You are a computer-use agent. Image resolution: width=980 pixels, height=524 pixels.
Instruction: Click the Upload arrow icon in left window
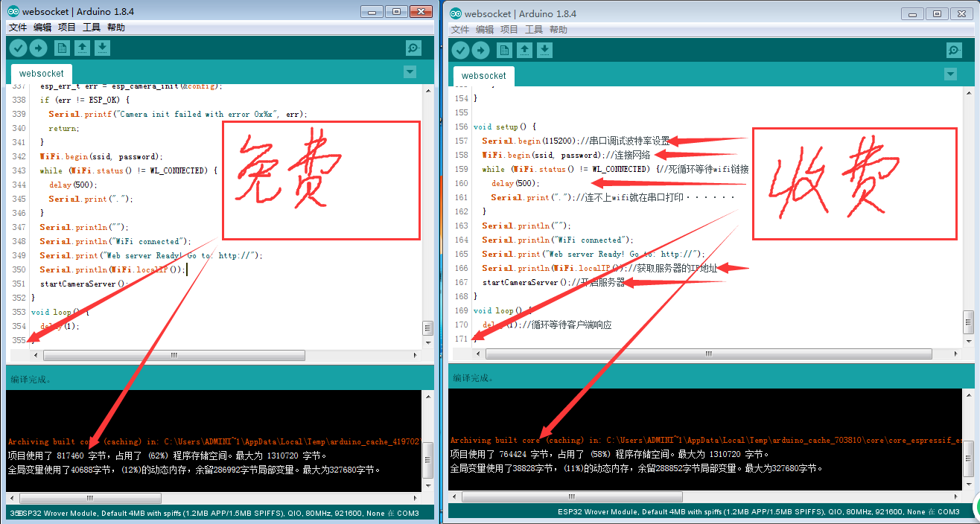(38, 48)
